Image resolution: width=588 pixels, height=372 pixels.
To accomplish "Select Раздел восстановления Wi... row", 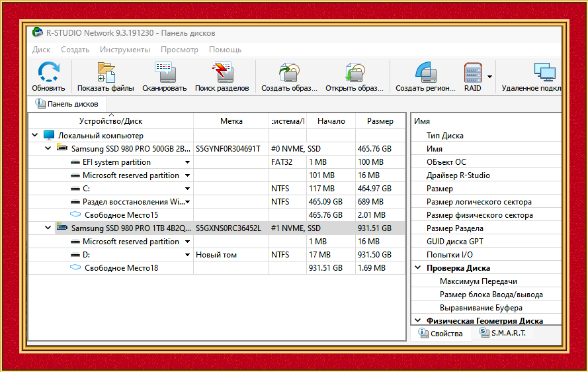I will click(x=217, y=202).
